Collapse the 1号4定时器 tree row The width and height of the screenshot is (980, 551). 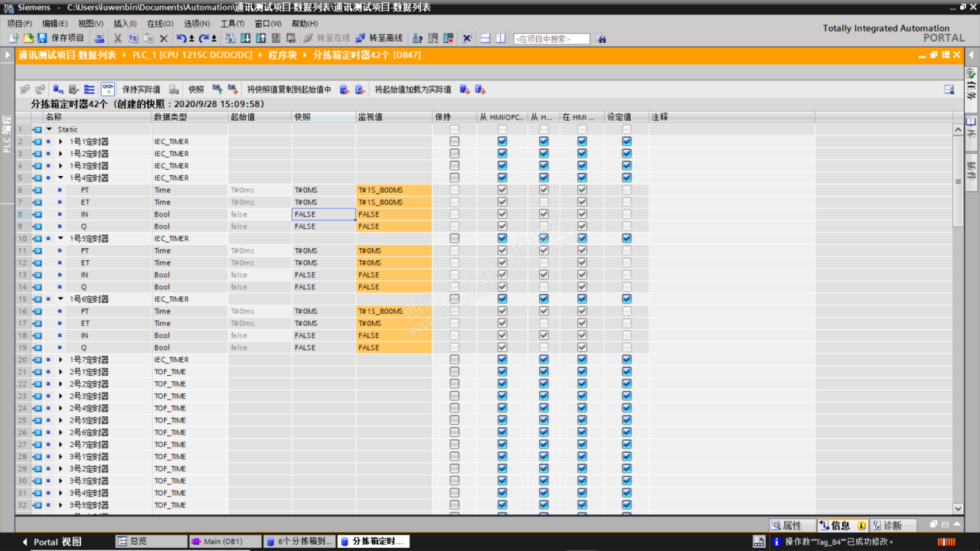coord(60,178)
